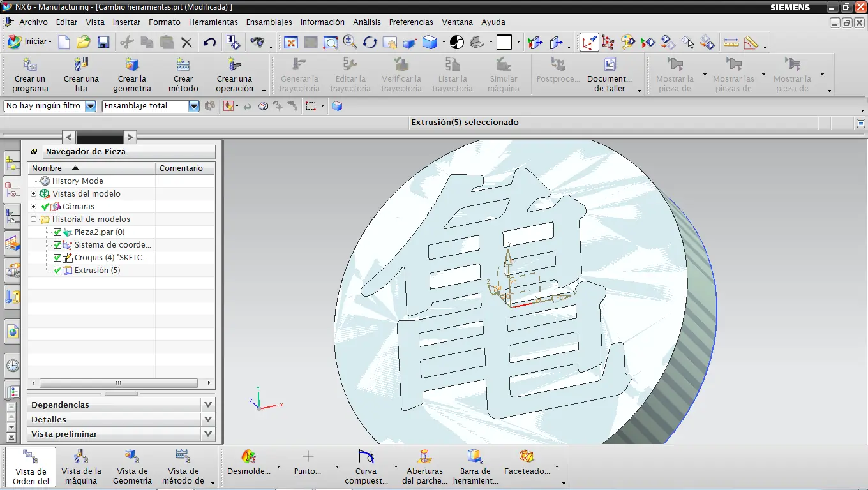Image resolution: width=868 pixels, height=490 pixels.
Task: Click the Crear la geometría icon
Action: tap(132, 65)
